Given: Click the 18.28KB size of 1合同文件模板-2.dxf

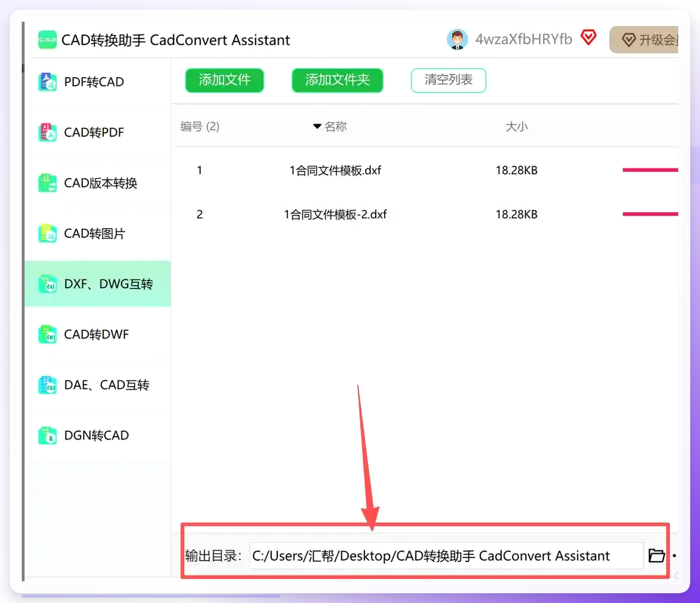Looking at the screenshot, I should tap(517, 214).
